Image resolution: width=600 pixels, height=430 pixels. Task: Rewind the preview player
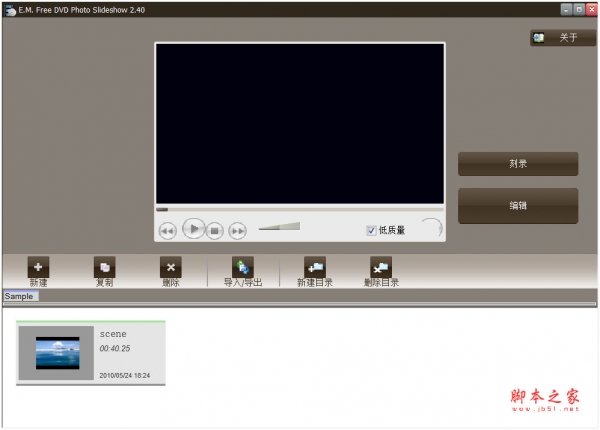(168, 231)
